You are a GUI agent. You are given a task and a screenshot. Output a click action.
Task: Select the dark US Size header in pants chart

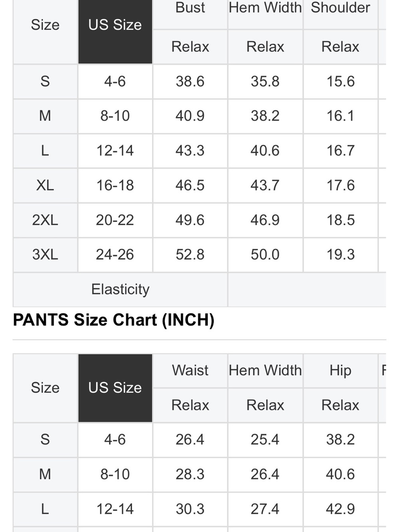pyautogui.click(x=115, y=388)
